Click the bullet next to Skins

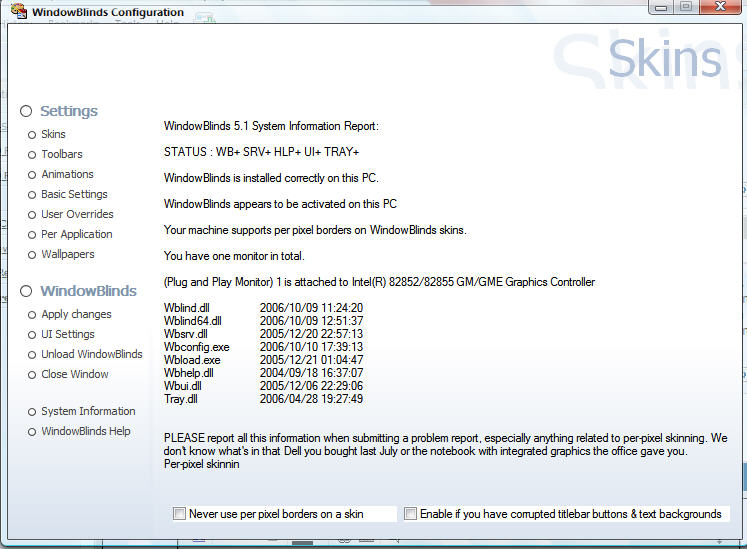32,135
